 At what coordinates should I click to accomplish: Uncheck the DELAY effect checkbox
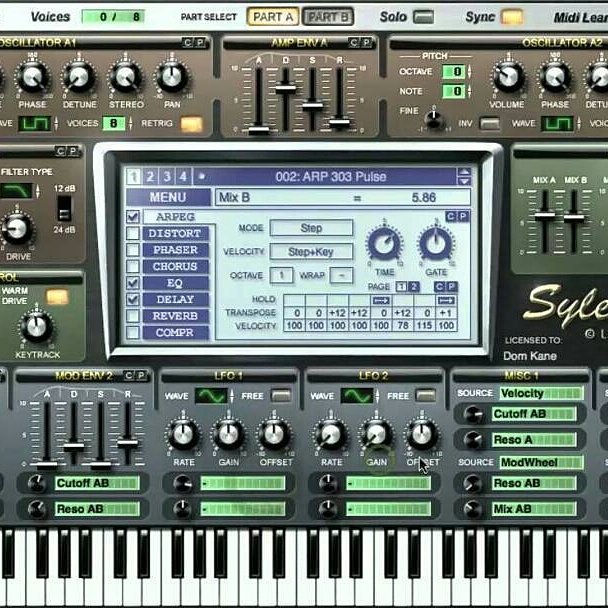click(x=133, y=299)
